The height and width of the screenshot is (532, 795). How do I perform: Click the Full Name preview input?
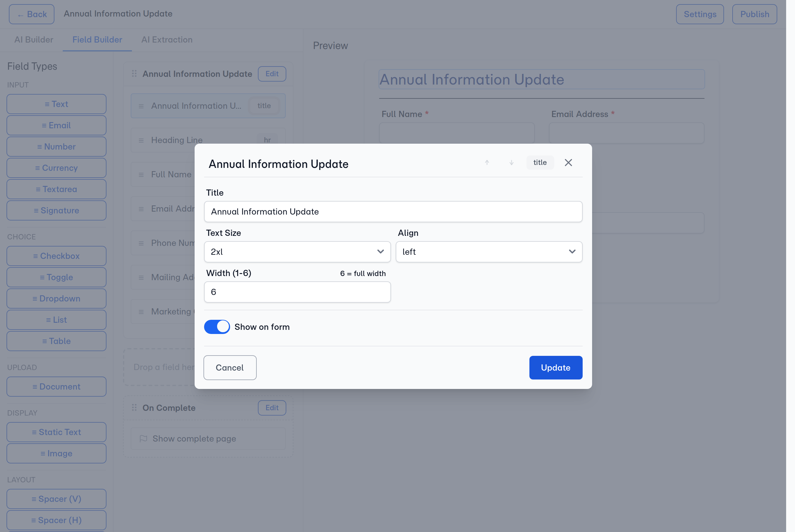coord(457,133)
